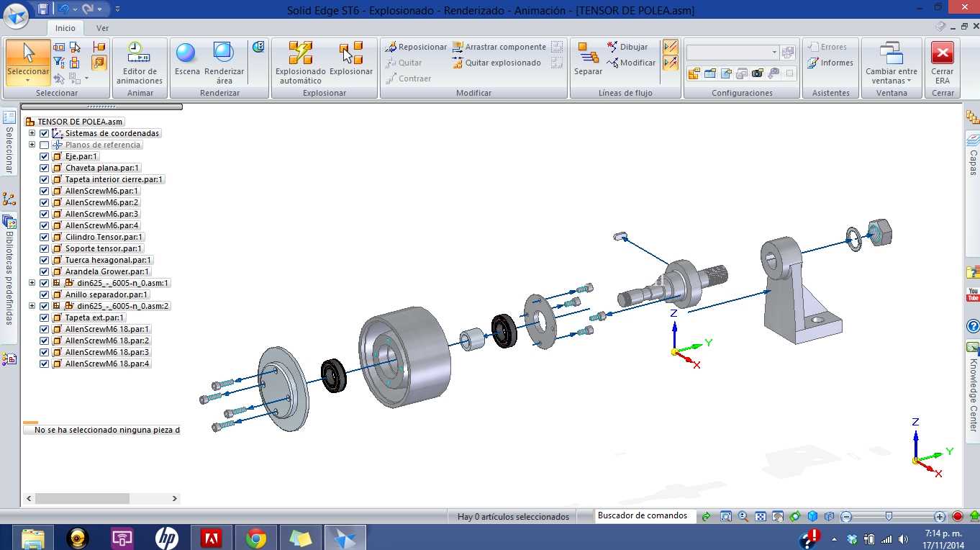Toggle Cilindro Tensor.par:1 checkbox
Viewport: 980px width, 550px height.
click(45, 237)
